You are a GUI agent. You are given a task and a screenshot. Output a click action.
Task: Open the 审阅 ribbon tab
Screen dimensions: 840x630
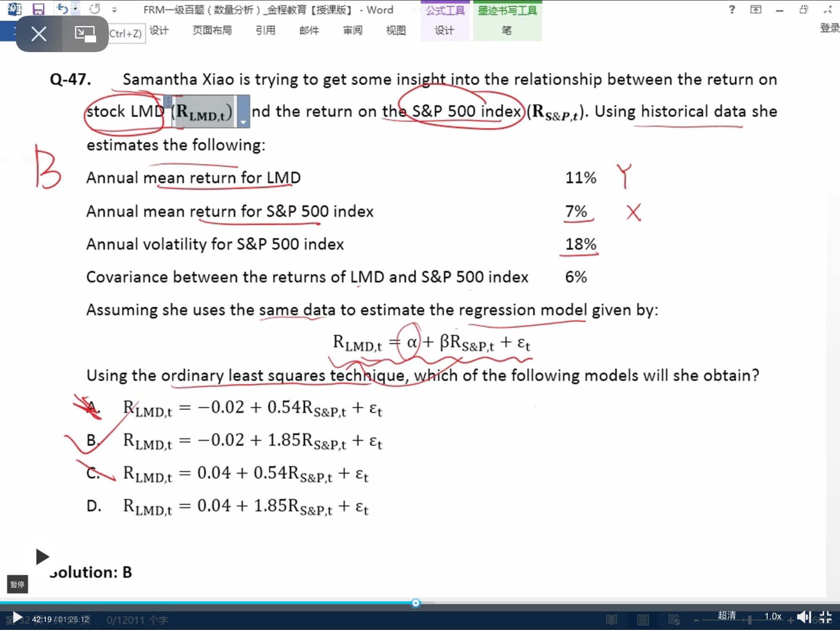pyautogui.click(x=352, y=30)
